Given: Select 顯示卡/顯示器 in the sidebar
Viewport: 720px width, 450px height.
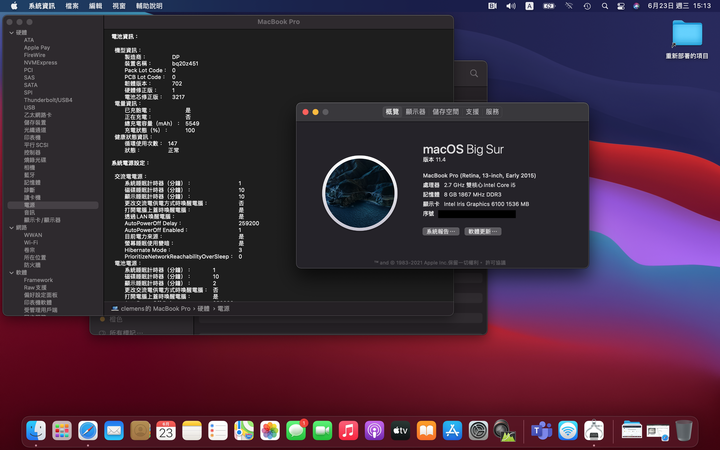Looking at the screenshot, I should tap(42, 220).
